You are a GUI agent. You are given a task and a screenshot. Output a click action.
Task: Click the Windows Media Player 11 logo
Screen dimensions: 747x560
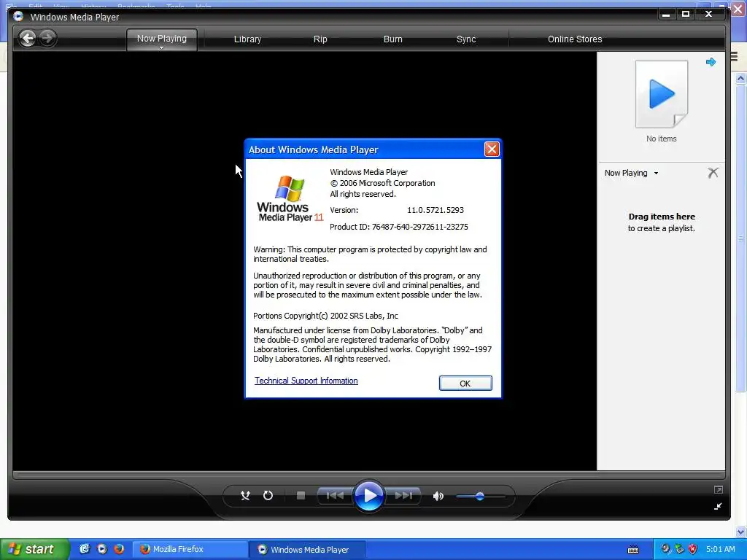(x=290, y=198)
